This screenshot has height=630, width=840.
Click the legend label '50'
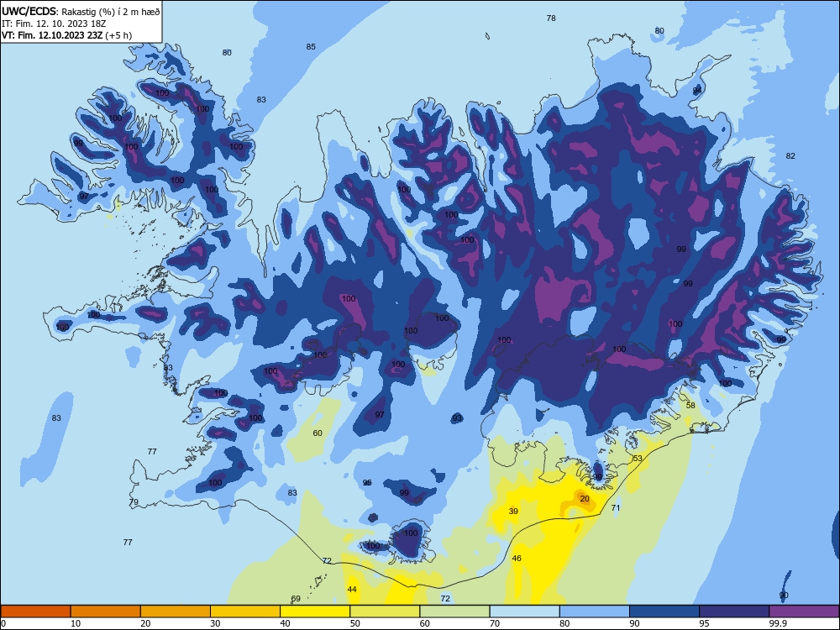point(354,623)
